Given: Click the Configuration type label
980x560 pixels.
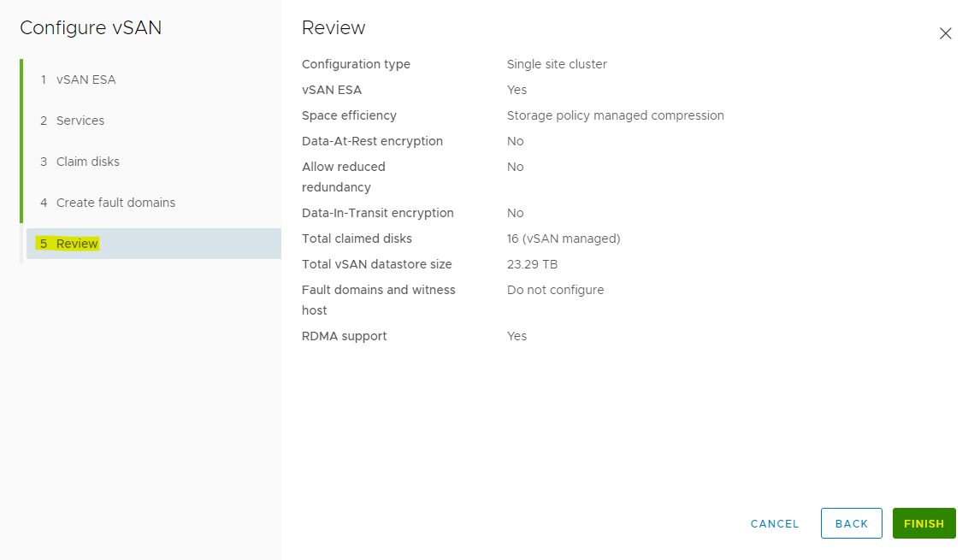Looking at the screenshot, I should (356, 64).
